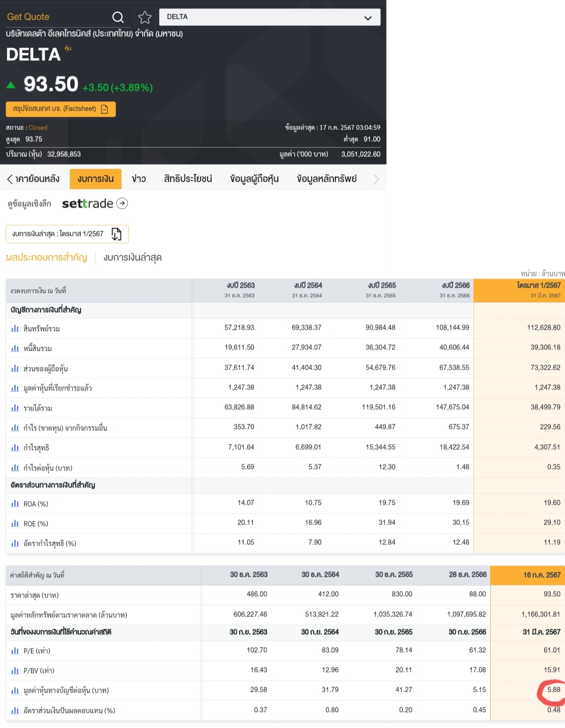Add DELTA to favorites with star icon
This screenshot has width=565, height=728.
[x=145, y=17]
